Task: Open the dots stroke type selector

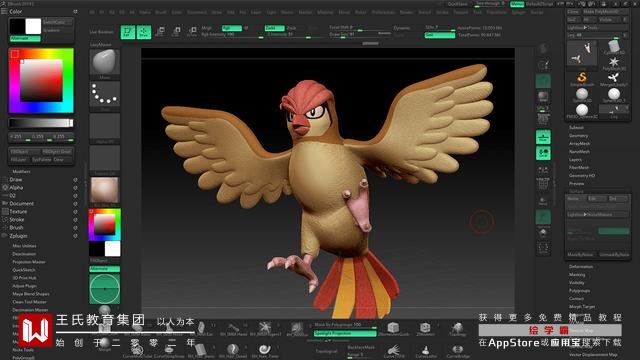Action: pos(104,94)
